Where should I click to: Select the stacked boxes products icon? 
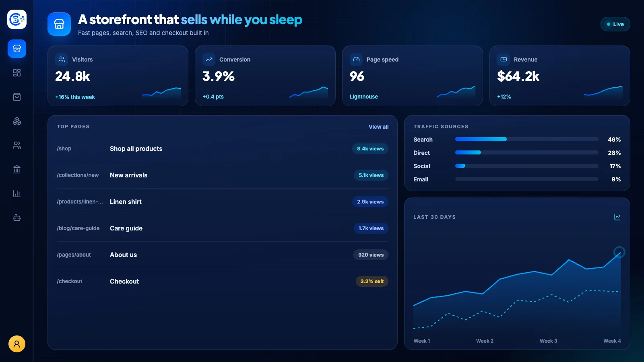[17, 121]
